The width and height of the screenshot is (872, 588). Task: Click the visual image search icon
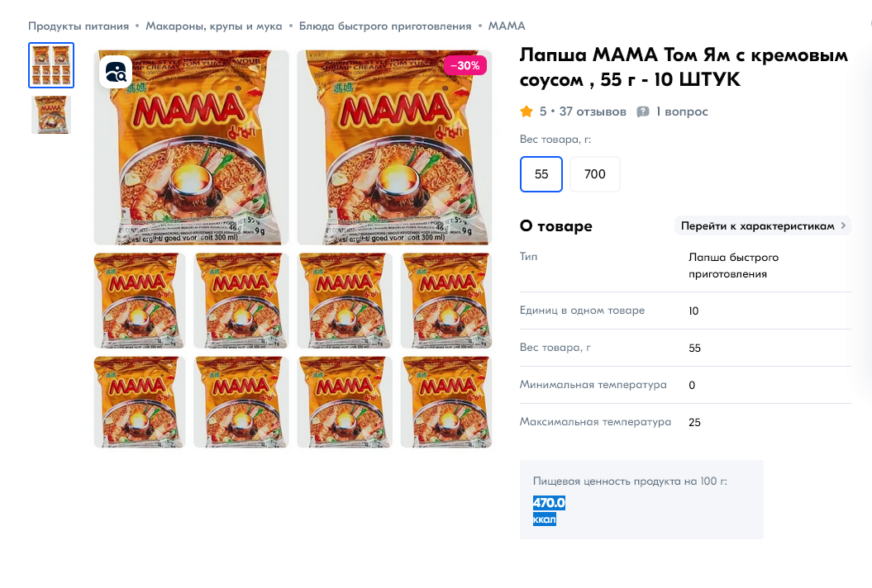(116, 71)
